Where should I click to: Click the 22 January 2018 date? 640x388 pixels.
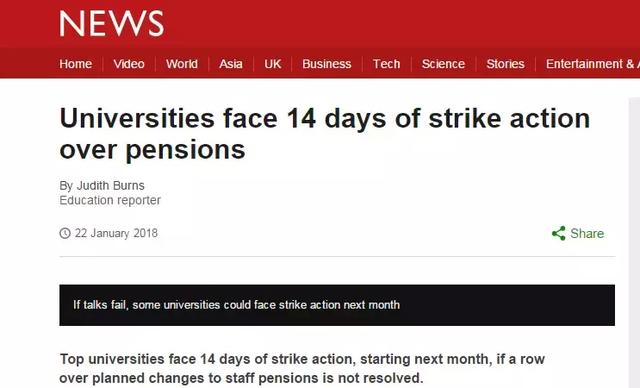[x=116, y=233]
